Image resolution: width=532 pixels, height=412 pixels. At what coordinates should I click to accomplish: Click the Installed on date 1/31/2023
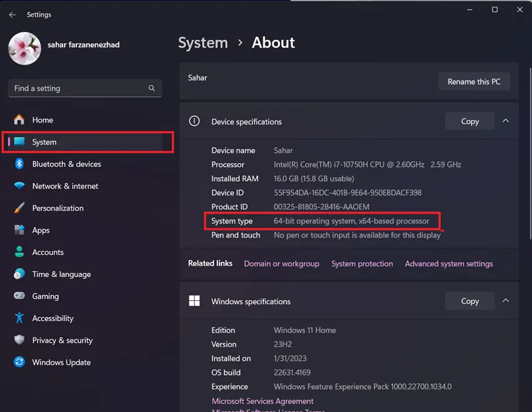(290, 358)
